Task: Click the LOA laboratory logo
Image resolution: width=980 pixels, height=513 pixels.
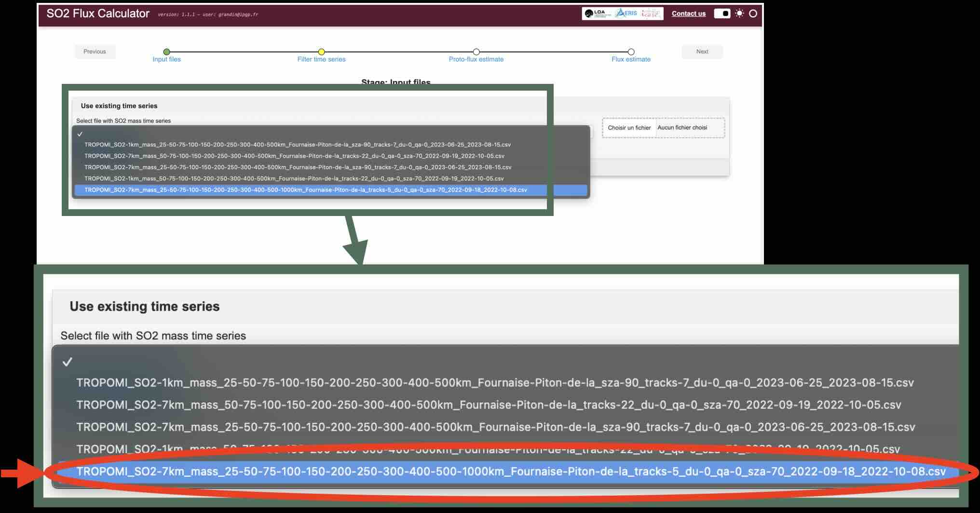Action: click(598, 13)
